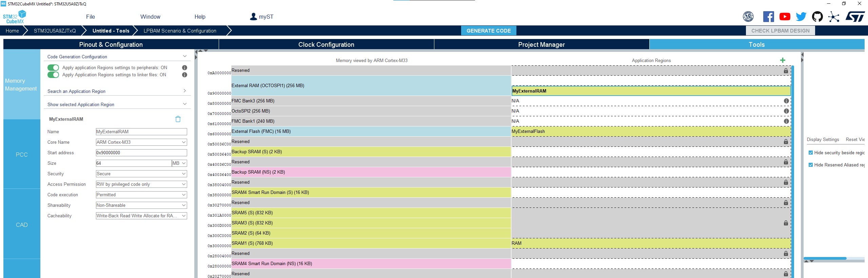The width and height of the screenshot is (868, 278).
Task: Select PCC side tab
Action: point(22,155)
